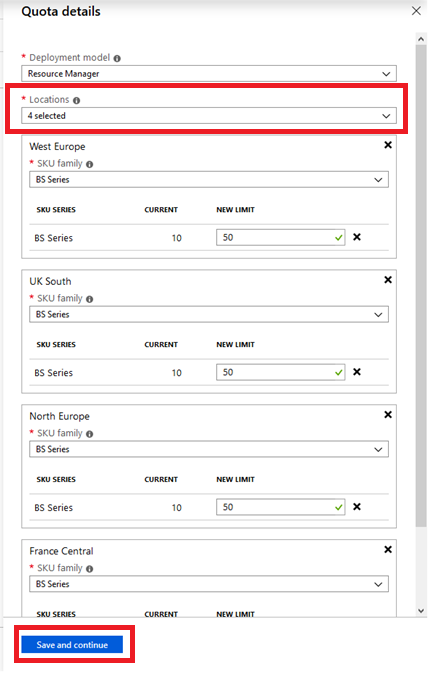Remove the France Central location card
Image resolution: width=433 pixels, height=677 pixels.
click(x=388, y=549)
